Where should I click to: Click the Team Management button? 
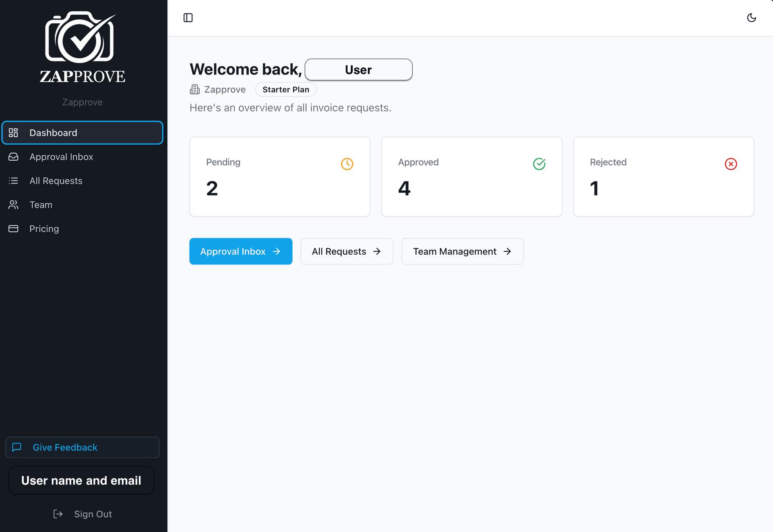click(x=463, y=251)
